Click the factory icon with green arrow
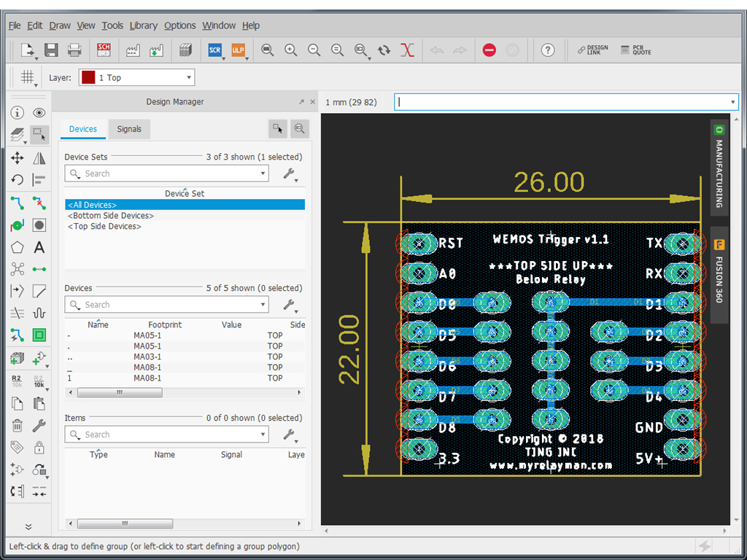 156,50
